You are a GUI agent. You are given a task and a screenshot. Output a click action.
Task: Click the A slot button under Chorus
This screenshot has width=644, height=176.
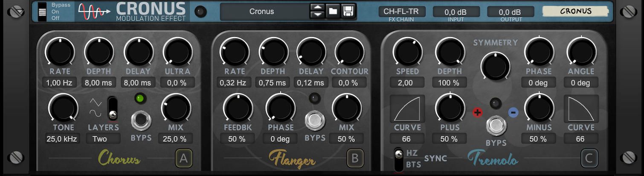(184, 158)
